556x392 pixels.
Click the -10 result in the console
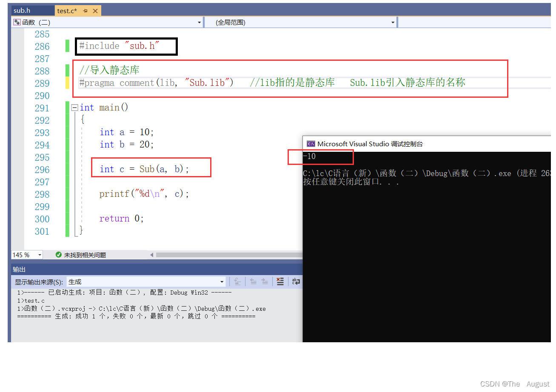309,156
